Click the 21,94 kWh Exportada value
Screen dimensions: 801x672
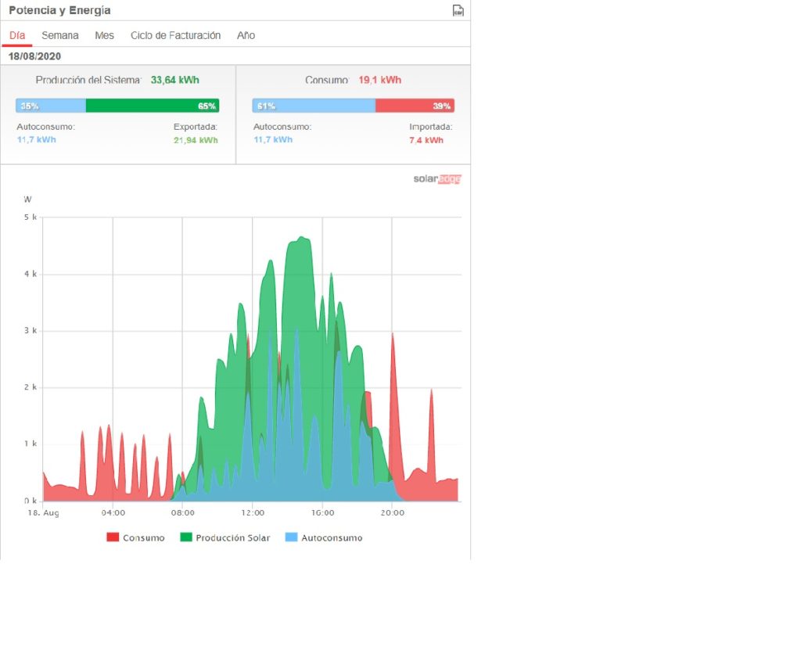click(x=196, y=140)
